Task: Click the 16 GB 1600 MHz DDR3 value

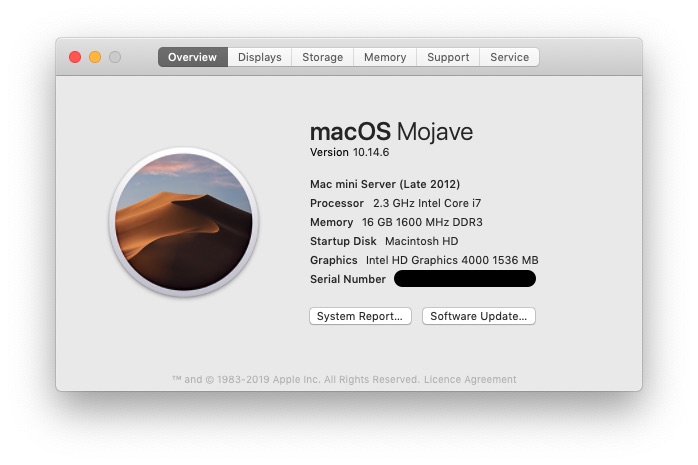Action: (x=422, y=222)
